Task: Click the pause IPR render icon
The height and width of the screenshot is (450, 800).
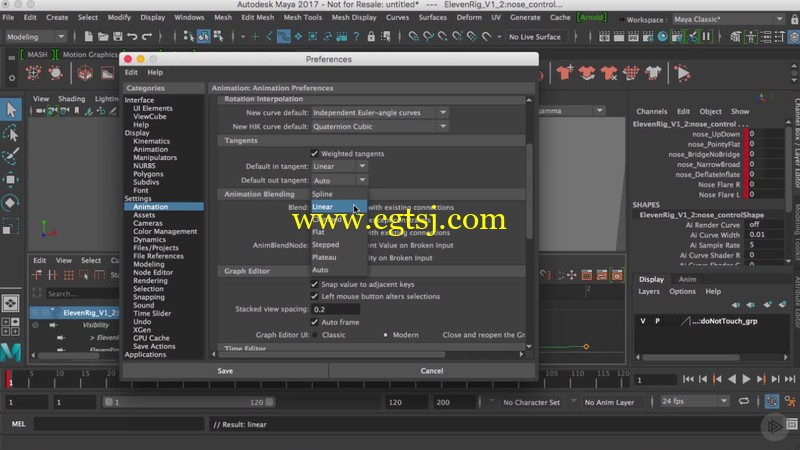Action: 707,37
